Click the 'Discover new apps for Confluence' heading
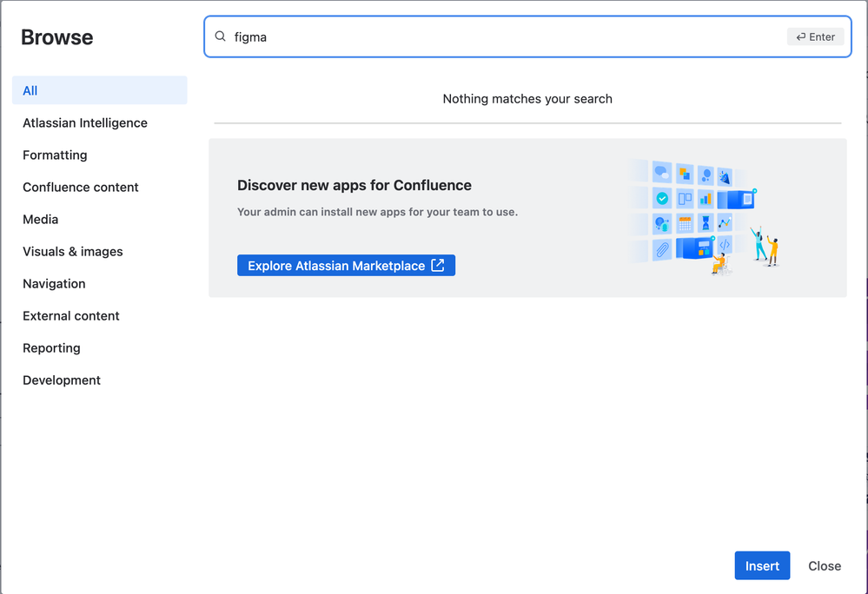The height and width of the screenshot is (594, 868). click(x=354, y=185)
